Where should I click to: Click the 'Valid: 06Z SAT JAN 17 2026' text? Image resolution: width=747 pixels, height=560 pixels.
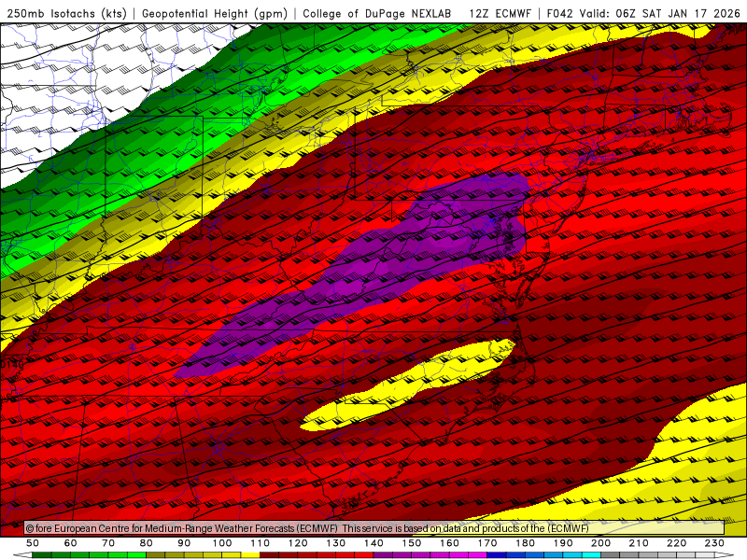pos(660,13)
